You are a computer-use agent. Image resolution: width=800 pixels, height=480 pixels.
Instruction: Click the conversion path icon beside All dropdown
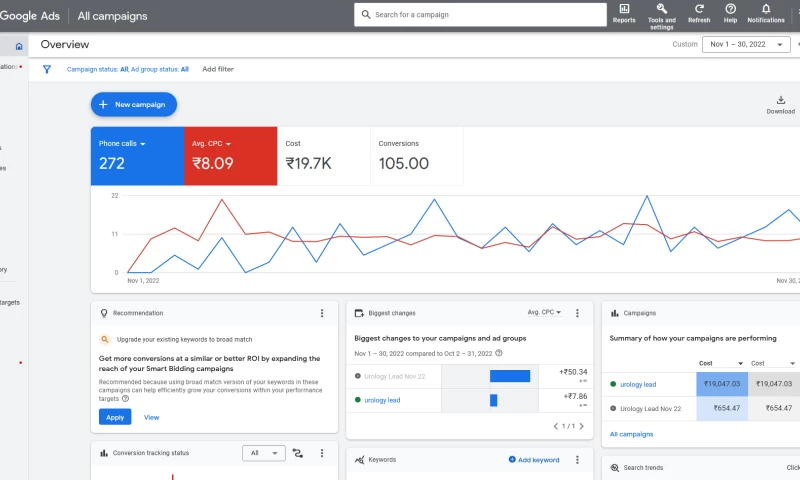297,453
